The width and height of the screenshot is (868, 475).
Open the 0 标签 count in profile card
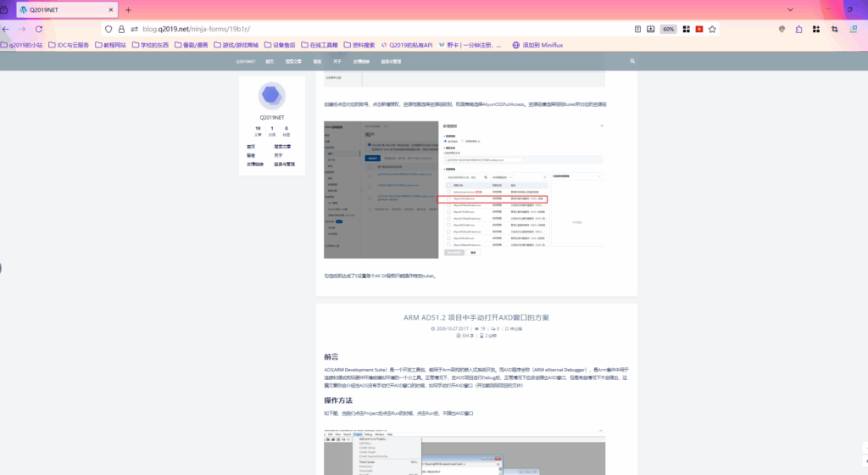pyautogui.click(x=287, y=131)
